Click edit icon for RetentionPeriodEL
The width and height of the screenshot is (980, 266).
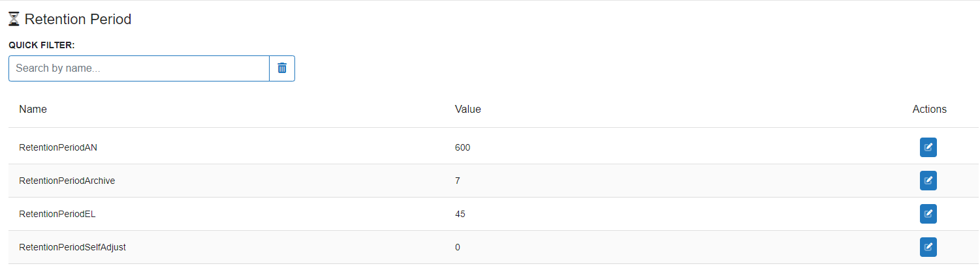click(x=928, y=214)
